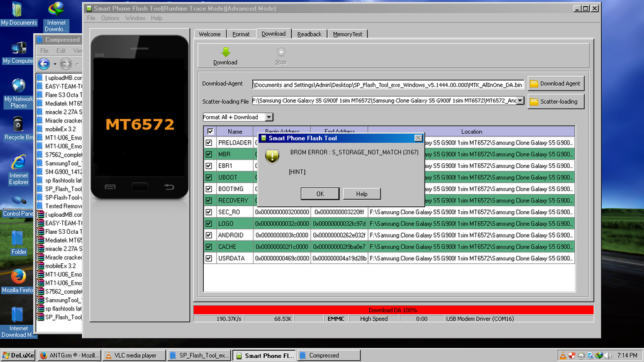Viewport: 644px width, 362px height.
Task: Click the red Download DA progress bar
Action: click(393, 310)
